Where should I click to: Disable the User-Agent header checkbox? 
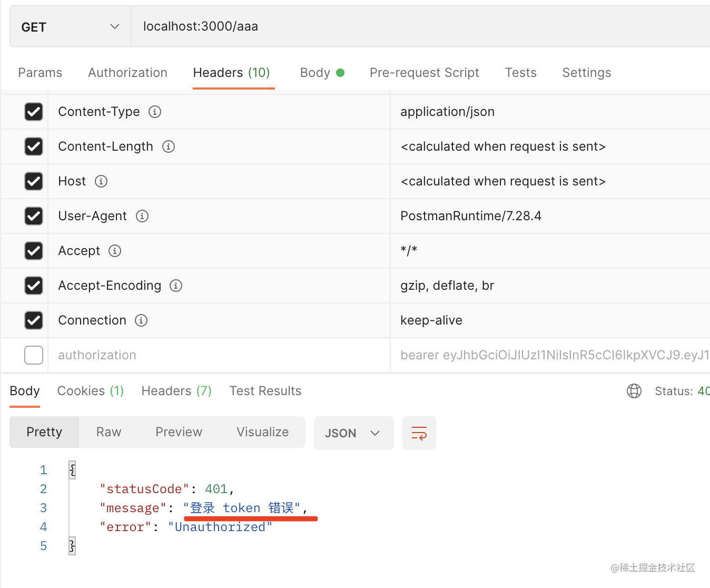pos(34,216)
